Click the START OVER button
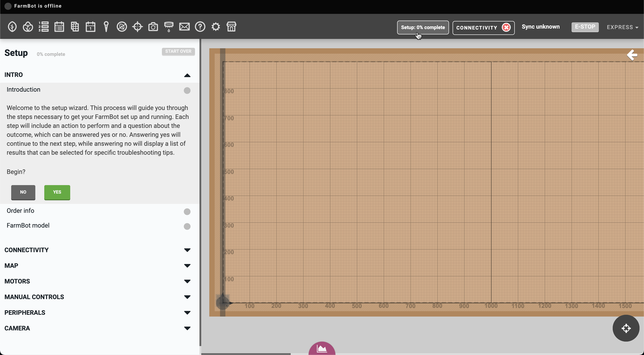 pos(178,51)
